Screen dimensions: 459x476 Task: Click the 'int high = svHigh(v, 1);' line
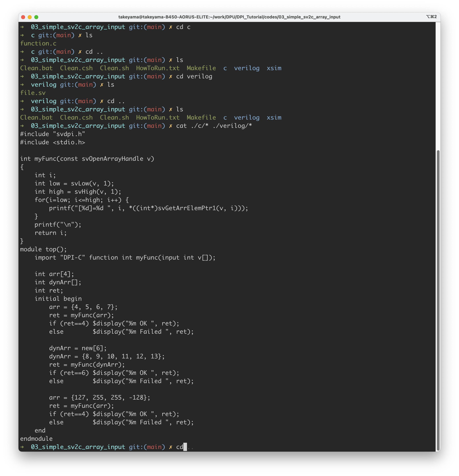click(x=78, y=192)
